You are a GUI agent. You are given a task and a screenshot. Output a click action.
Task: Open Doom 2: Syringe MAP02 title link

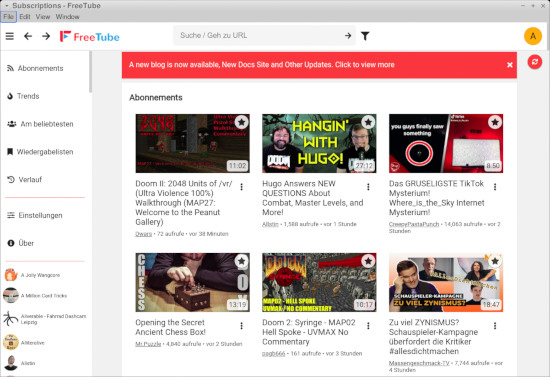(309, 332)
